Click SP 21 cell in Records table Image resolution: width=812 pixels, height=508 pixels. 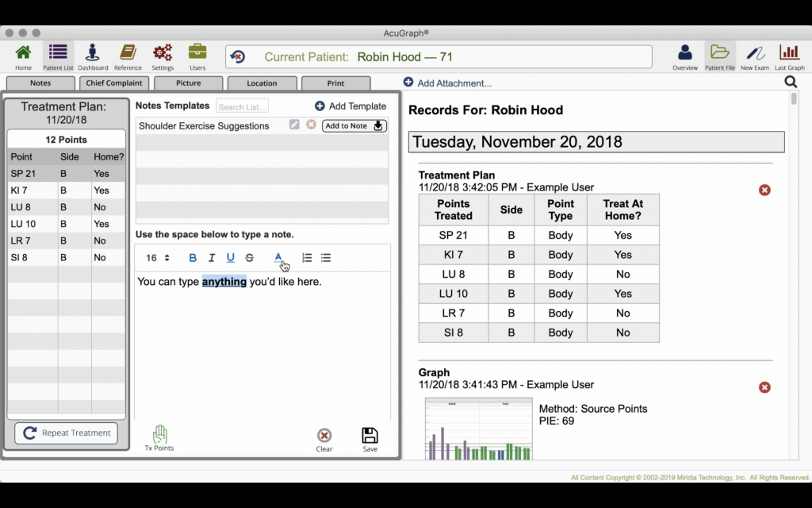[x=453, y=235]
